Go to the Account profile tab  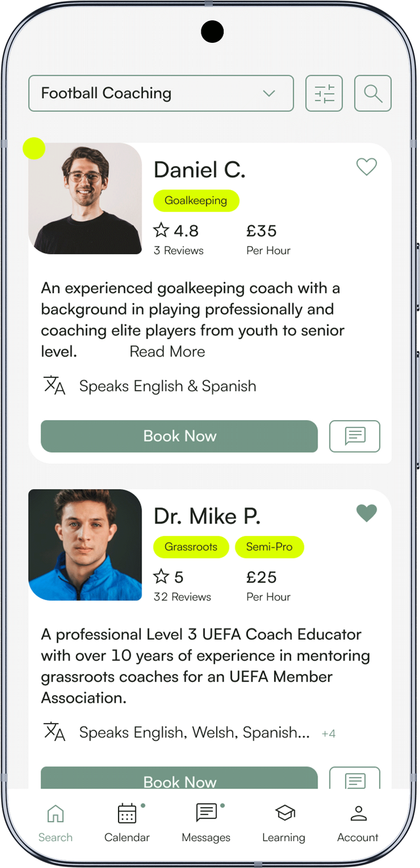pos(358,823)
